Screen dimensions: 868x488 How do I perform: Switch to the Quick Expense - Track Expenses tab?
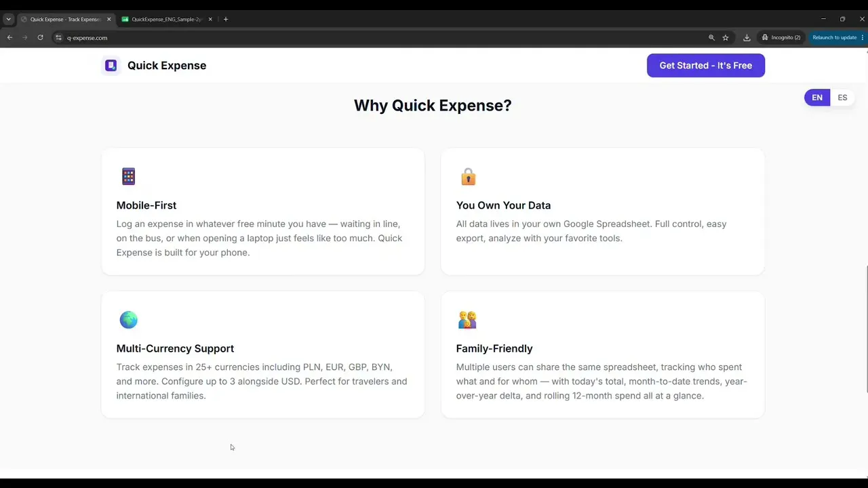[x=65, y=19]
